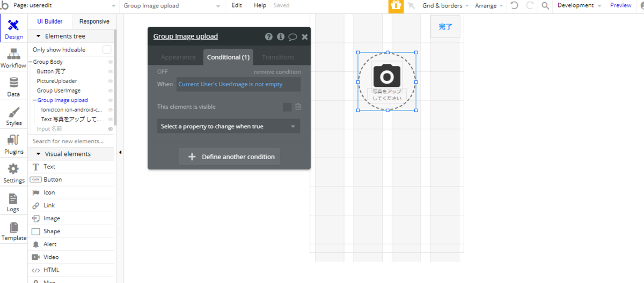Add a Button visual element
The image size is (644, 283).
tap(71, 180)
